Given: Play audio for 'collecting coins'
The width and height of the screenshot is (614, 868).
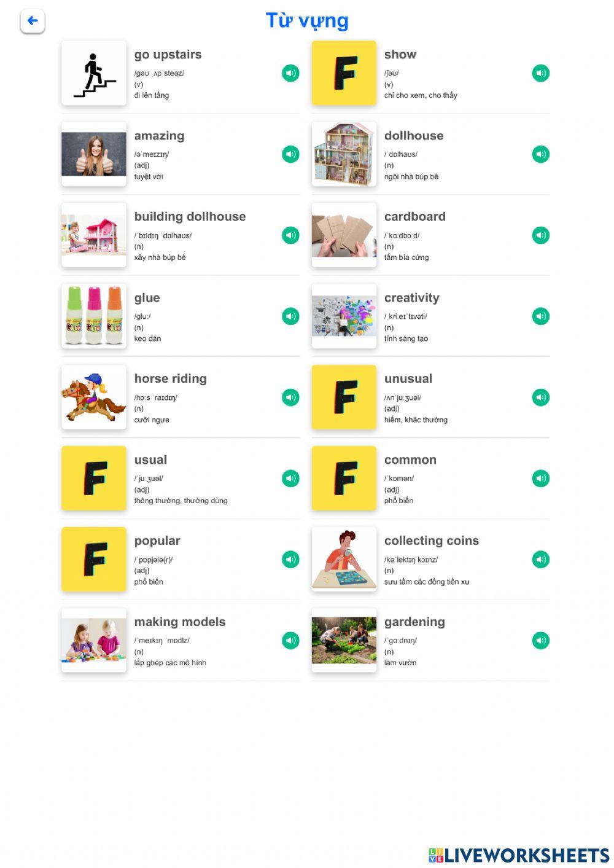Looking at the screenshot, I should coord(540,560).
